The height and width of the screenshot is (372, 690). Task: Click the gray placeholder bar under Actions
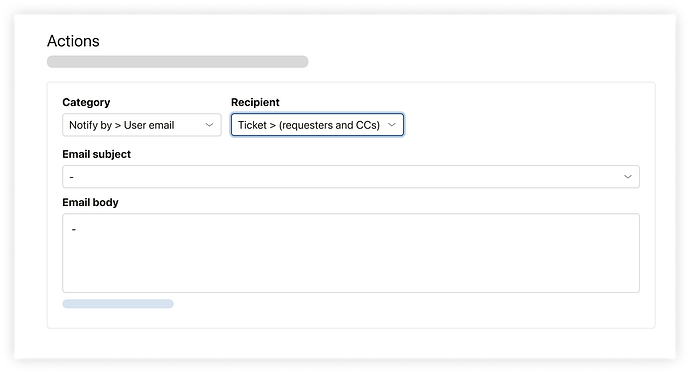[x=178, y=62]
